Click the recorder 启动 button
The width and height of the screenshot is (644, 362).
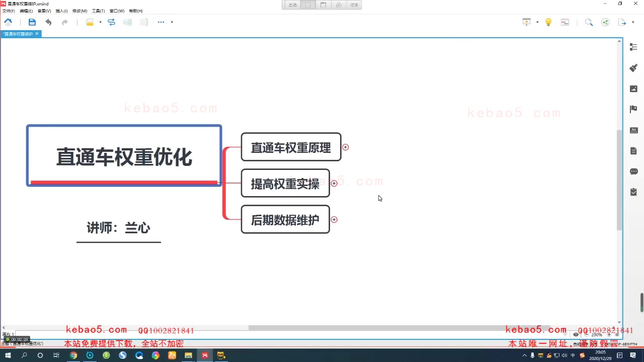(292, 5)
